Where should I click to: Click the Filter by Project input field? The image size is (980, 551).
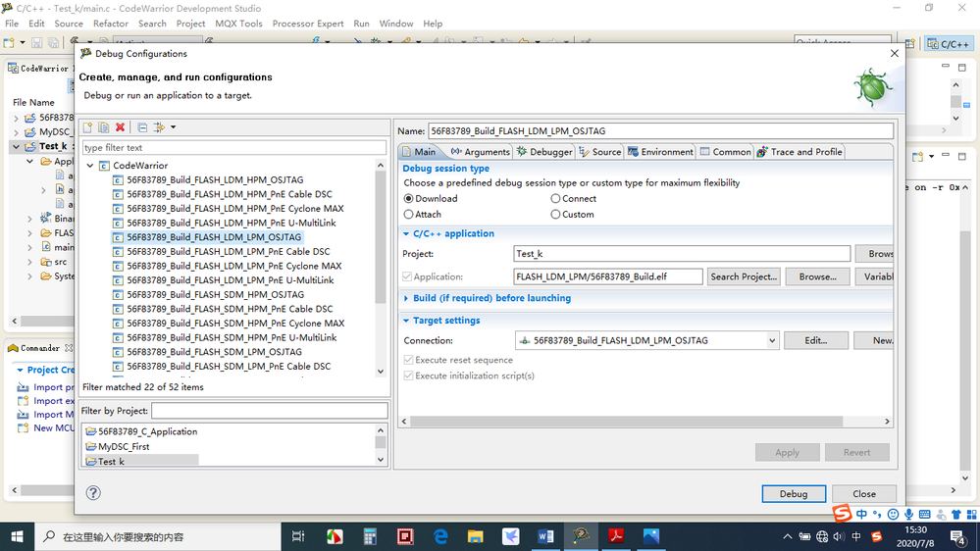[x=270, y=411]
